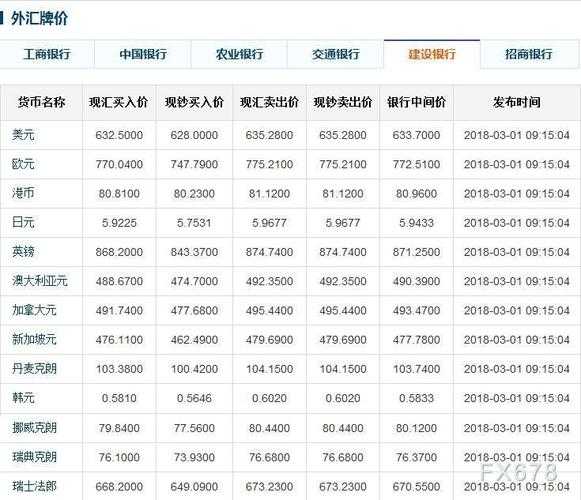Screen dimensions: 581x500
Task: Click the 现钞买入价 column header
Action: pyautogui.click(x=194, y=102)
